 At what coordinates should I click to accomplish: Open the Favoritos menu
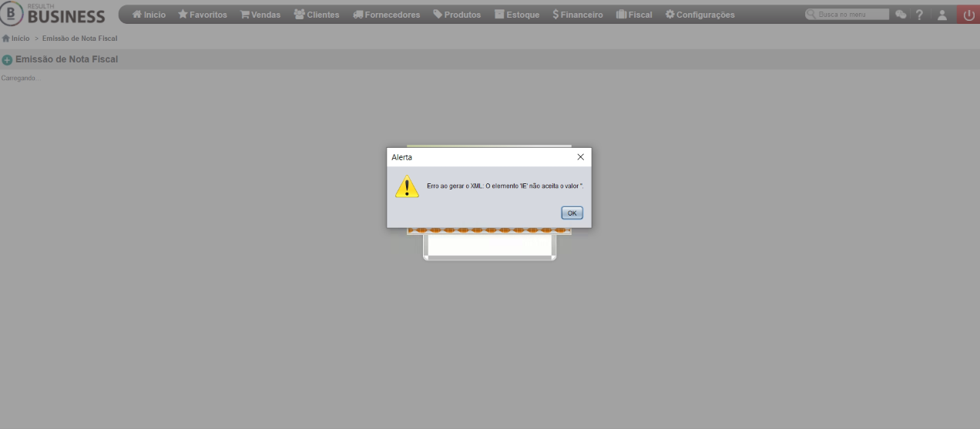tap(203, 15)
